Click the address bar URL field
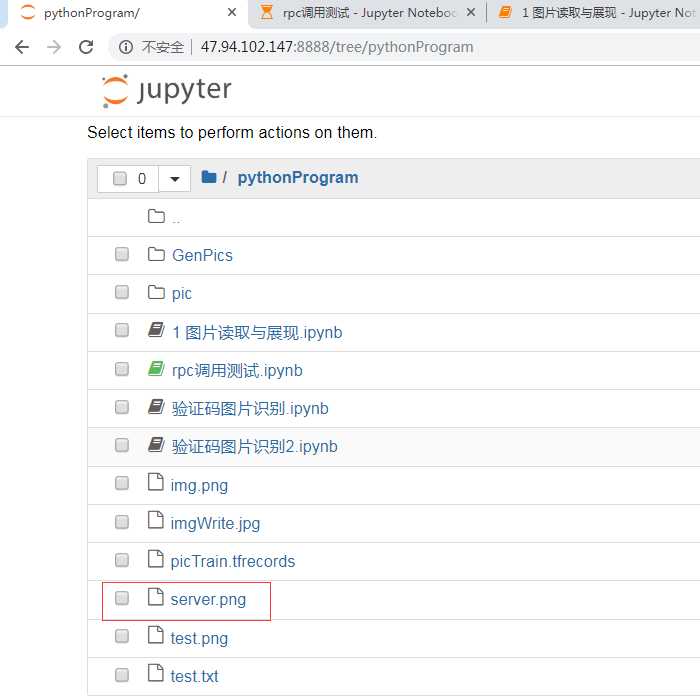This screenshot has height=700, width=700. click(x=337, y=47)
